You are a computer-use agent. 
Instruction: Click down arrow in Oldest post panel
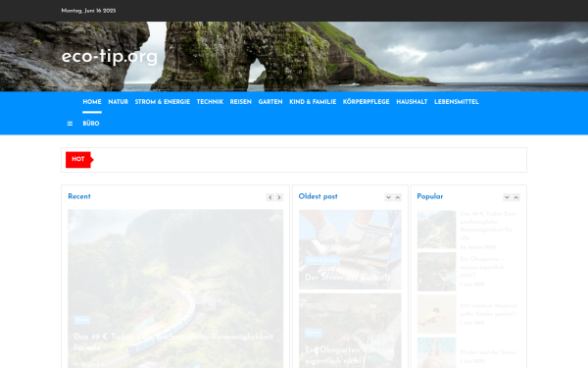pos(388,197)
